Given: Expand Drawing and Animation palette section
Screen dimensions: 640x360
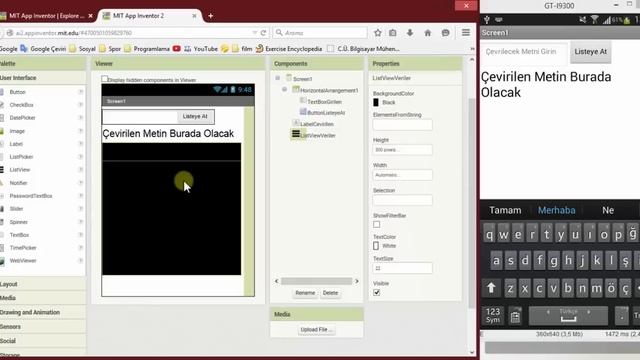Looking at the screenshot, I should (30, 312).
